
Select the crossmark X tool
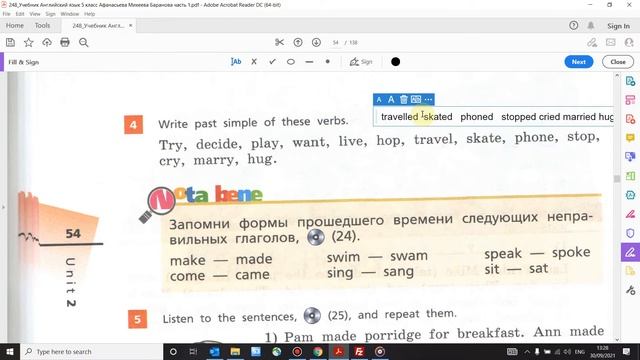[x=254, y=62]
